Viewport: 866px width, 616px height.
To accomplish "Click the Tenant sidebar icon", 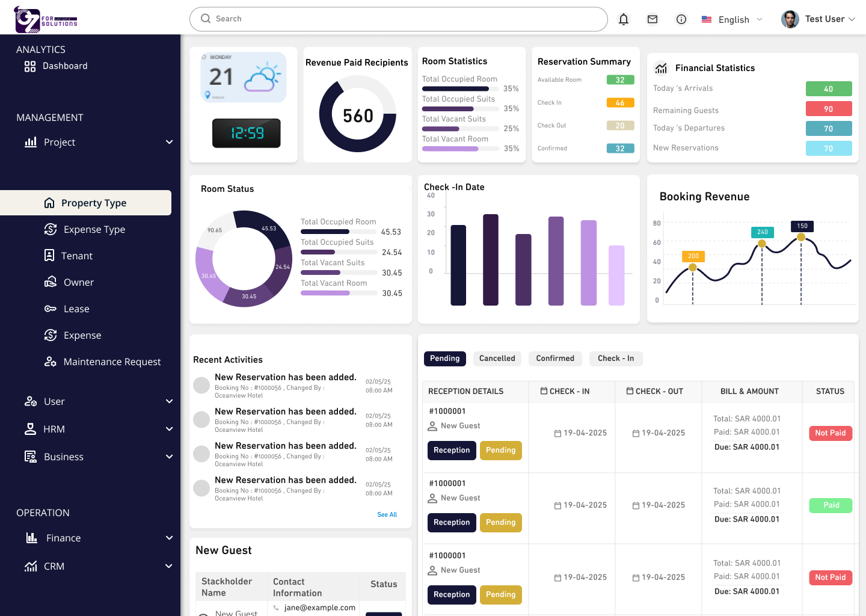I will click(49, 256).
